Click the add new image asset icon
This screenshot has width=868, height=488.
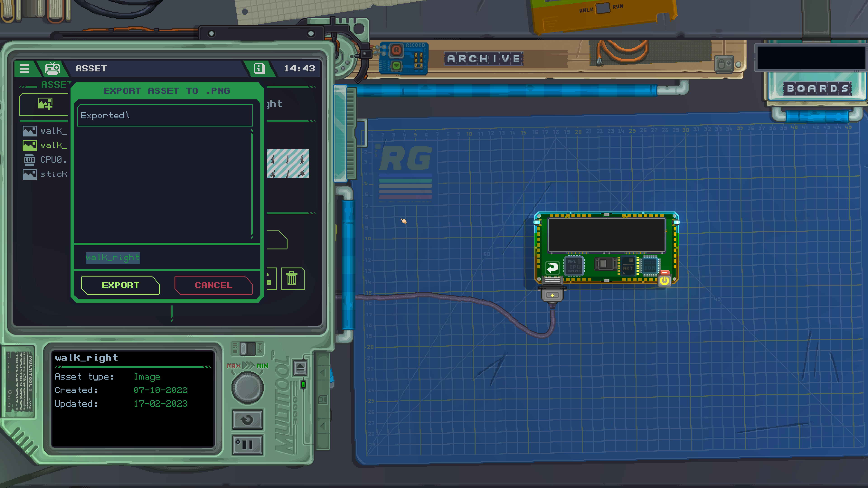[x=45, y=104]
